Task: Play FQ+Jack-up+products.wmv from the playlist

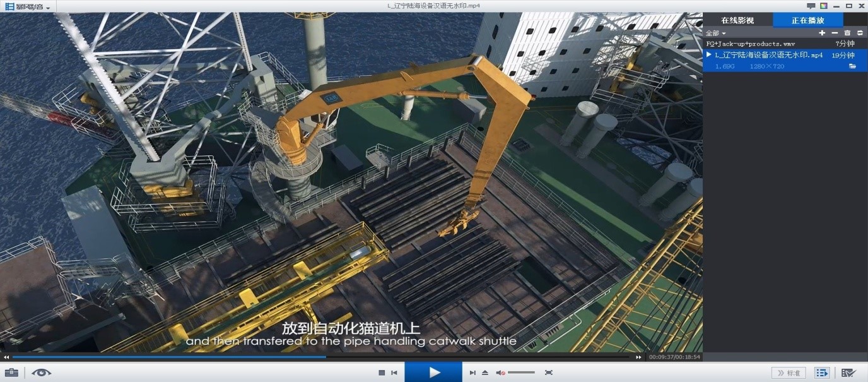Action: tap(750, 44)
